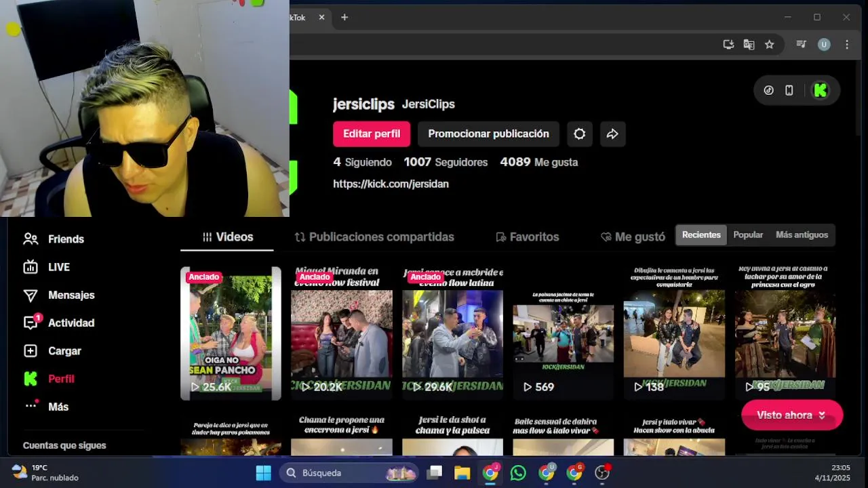Open Chrome with U profile badge in taskbar
This screenshot has height=488, width=868.
click(x=547, y=472)
